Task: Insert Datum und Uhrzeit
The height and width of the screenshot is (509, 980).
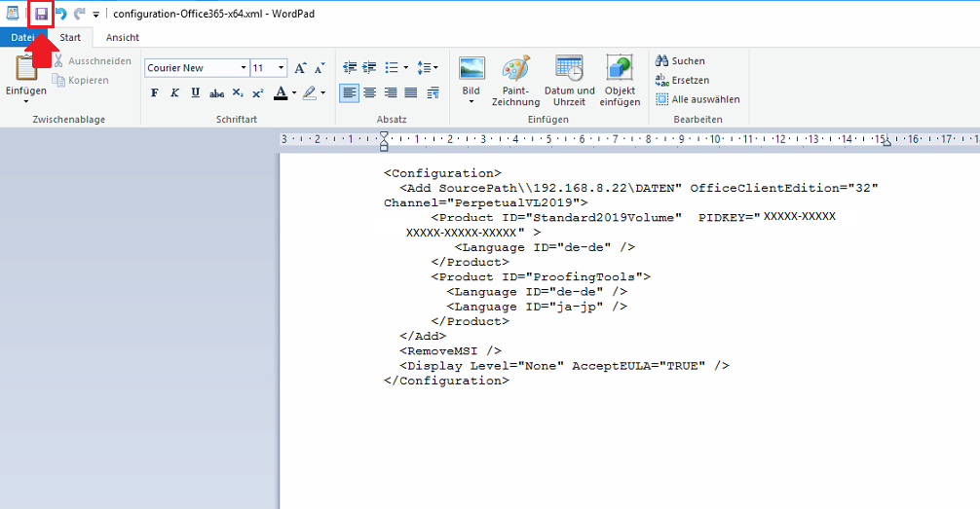Action: (x=569, y=80)
